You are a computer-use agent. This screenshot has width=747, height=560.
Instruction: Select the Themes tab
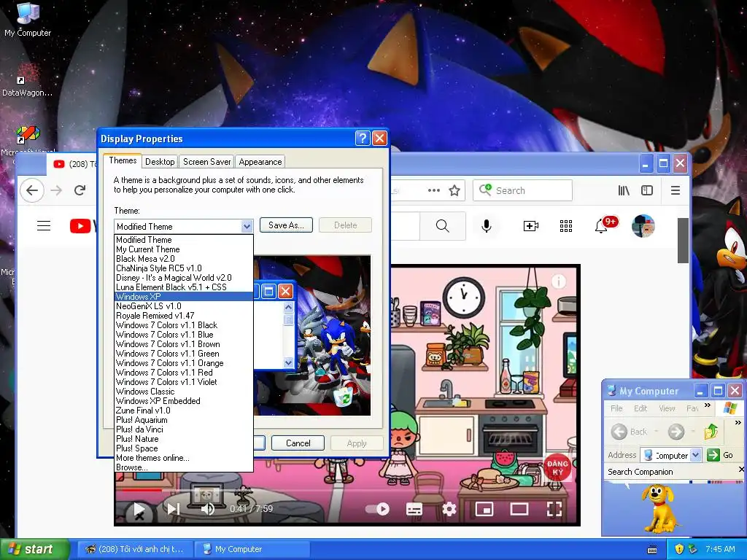[x=123, y=160]
